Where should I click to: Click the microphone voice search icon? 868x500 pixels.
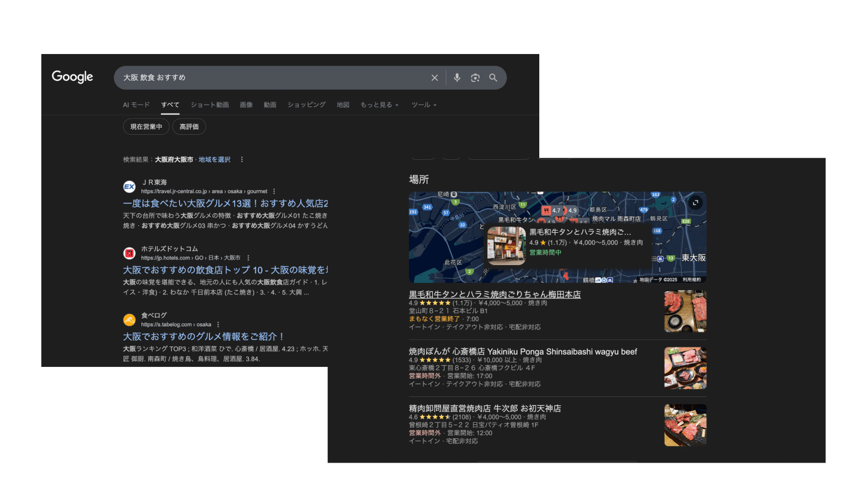[x=457, y=78]
